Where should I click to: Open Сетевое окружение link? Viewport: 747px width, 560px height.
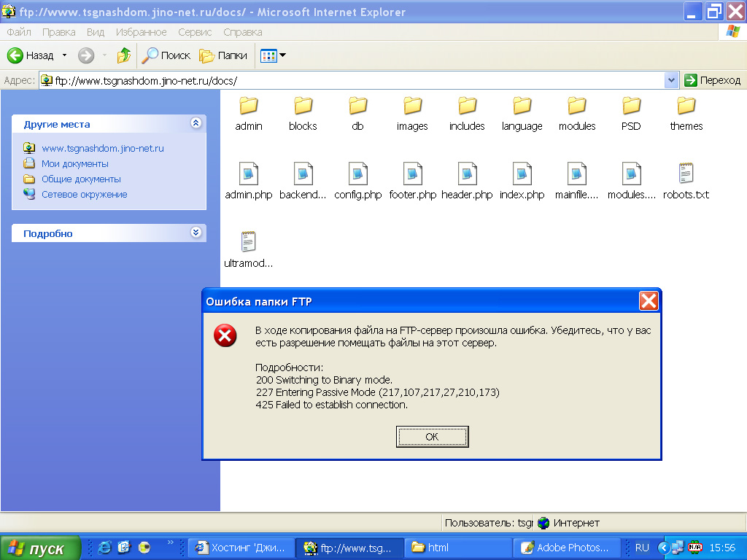pyautogui.click(x=85, y=194)
